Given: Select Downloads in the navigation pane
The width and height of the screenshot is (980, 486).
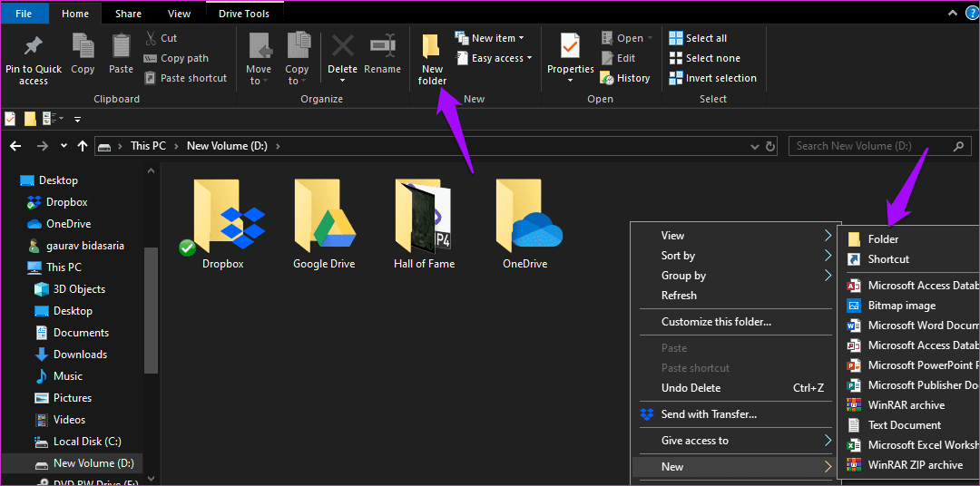Looking at the screenshot, I should point(80,355).
